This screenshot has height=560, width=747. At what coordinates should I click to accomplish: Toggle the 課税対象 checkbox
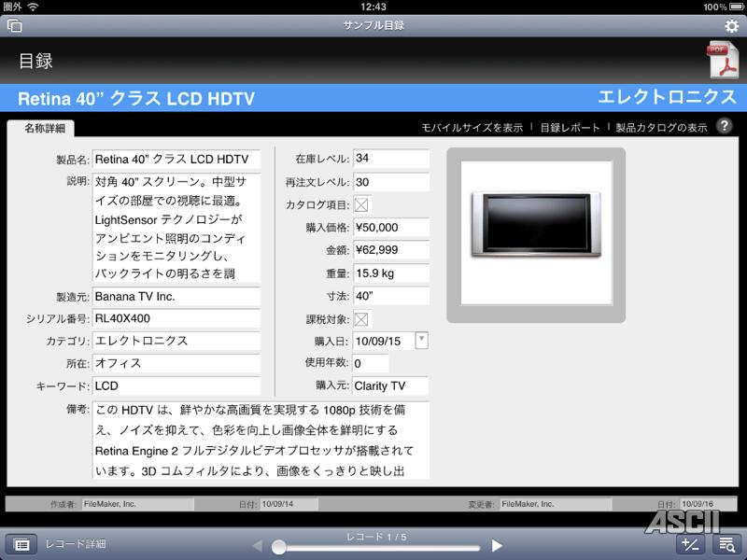click(362, 319)
